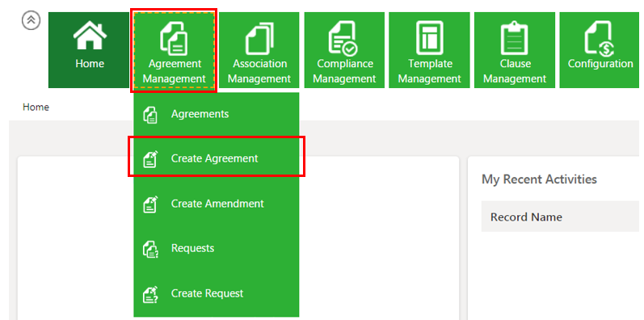Open Agreement Management tile label
The width and height of the screenshot is (644, 320).
click(175, 71)
